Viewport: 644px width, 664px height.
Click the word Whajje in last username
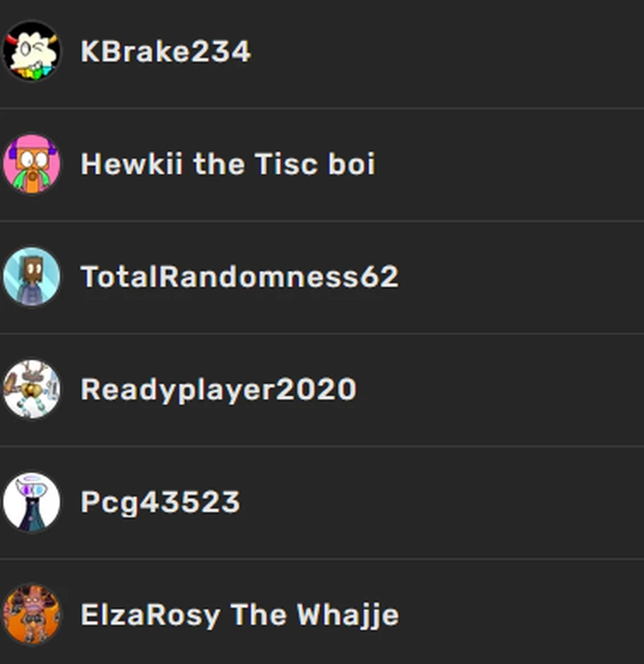click(x=347, y=615)
